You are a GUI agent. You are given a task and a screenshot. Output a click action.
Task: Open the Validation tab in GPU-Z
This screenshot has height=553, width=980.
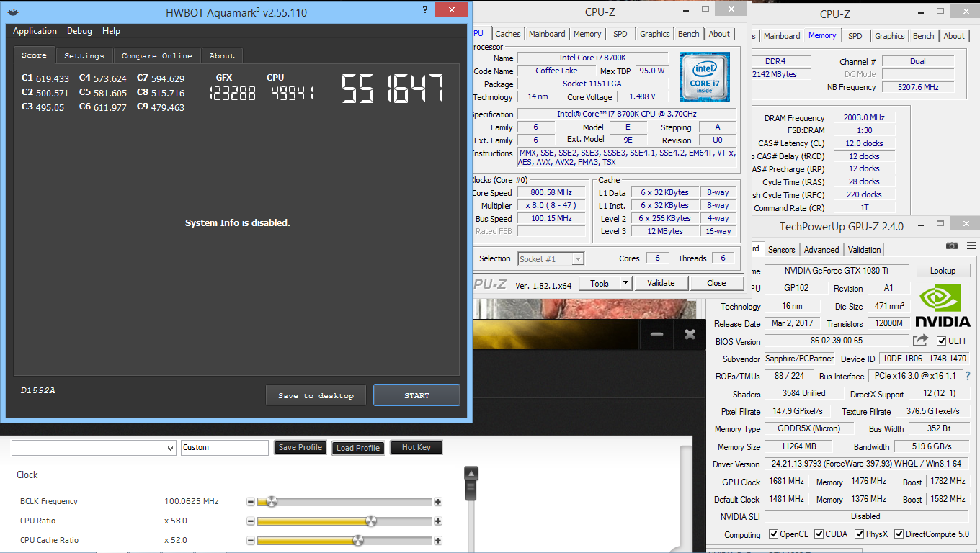[x=865, y=250]
